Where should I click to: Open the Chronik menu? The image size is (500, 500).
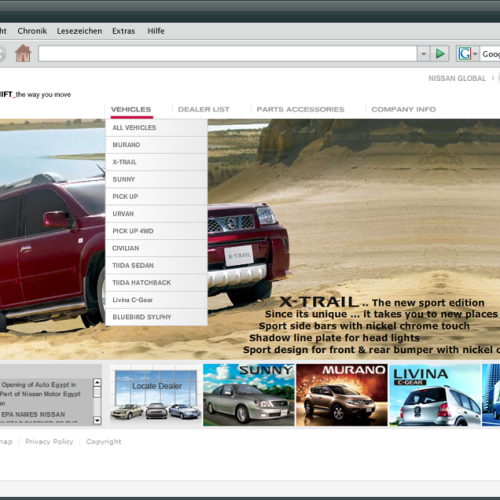click(x=32, y=31)
